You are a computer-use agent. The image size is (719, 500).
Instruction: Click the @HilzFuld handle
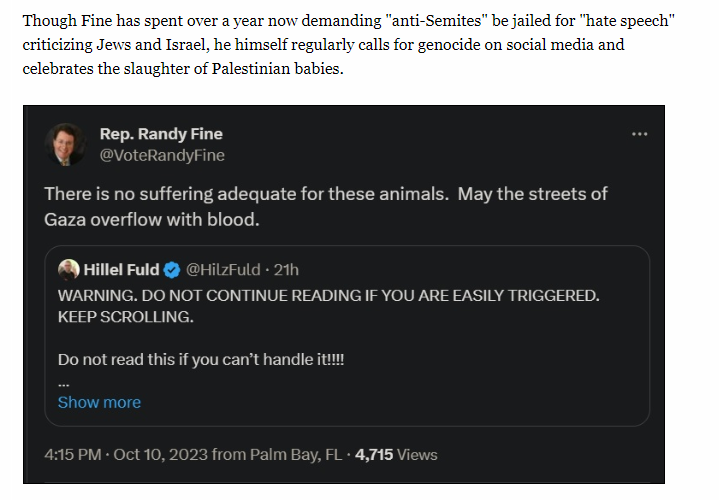[223, 270]
